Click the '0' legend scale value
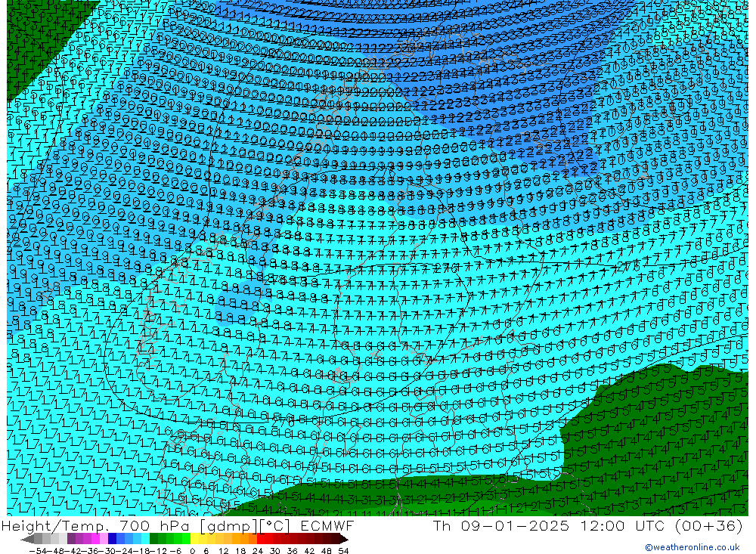The height and width of the screenshot is (554, 756). click(192, 551)
